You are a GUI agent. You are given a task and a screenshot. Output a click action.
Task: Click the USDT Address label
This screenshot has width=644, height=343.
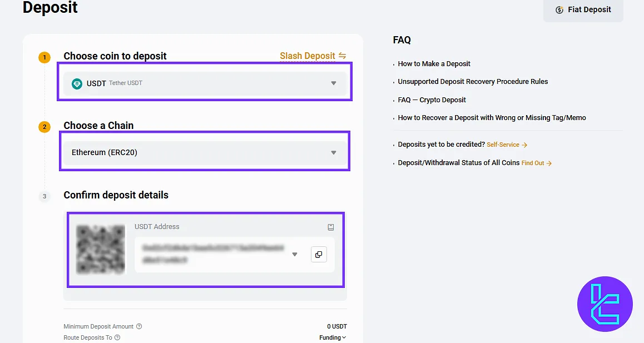point(157,227)
